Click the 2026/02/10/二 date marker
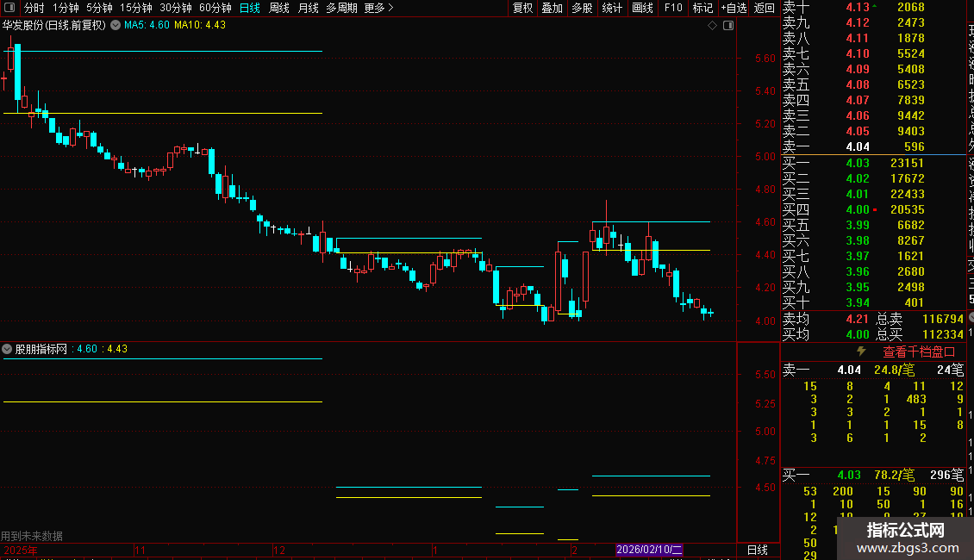Viewport: 974px width, 560px height. 649,550
